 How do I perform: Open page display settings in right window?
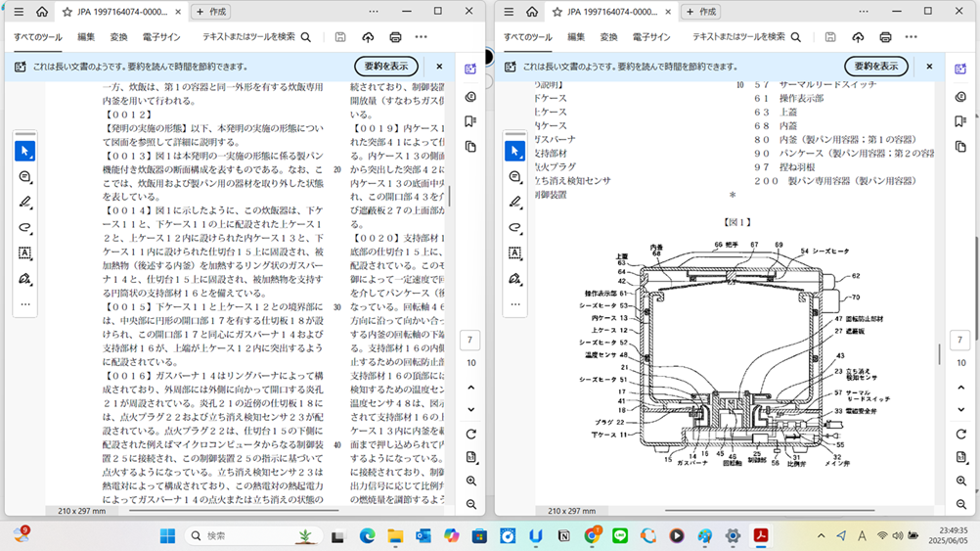pos(961,457)
